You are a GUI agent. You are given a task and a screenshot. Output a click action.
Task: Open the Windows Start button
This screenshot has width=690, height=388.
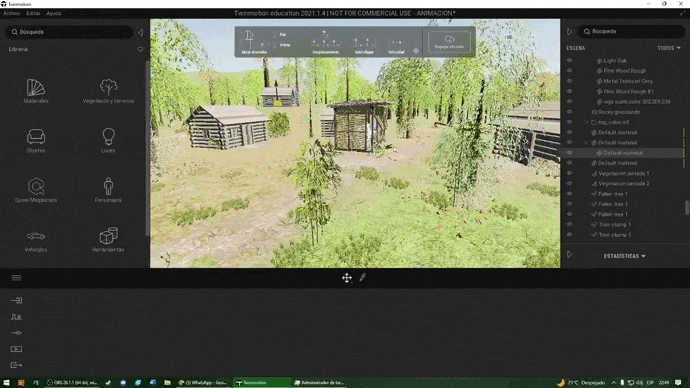click(7, 383)
